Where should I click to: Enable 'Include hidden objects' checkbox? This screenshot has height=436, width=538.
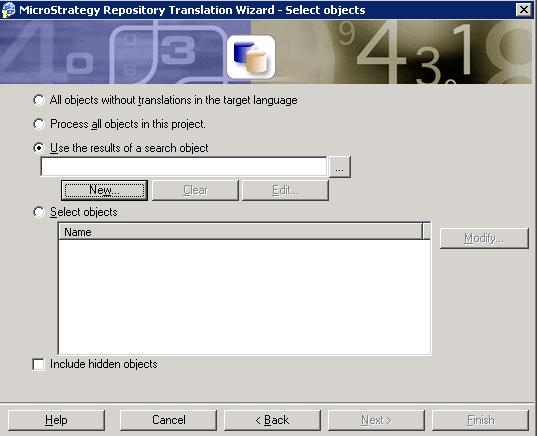pos(38,364)
